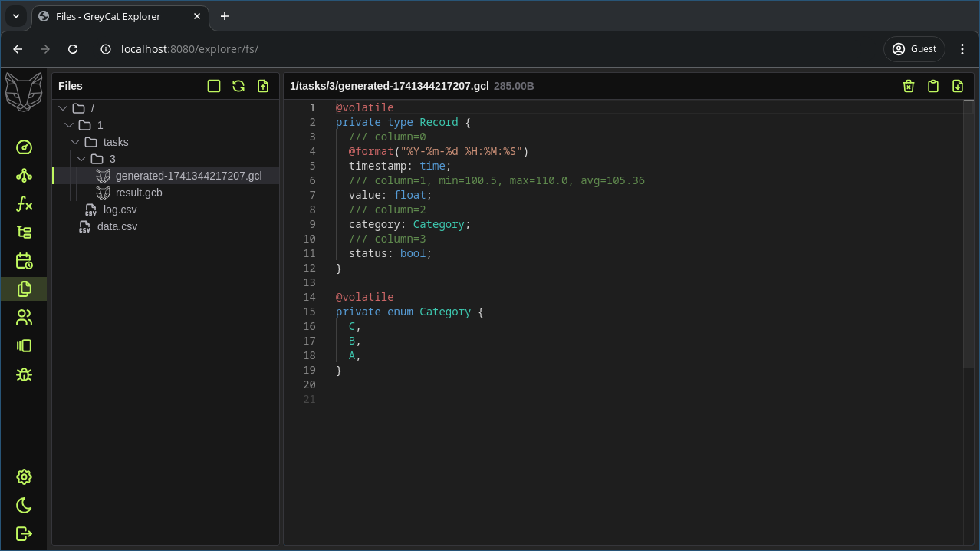Click the editor vertical scrollbar

[968, 234]
